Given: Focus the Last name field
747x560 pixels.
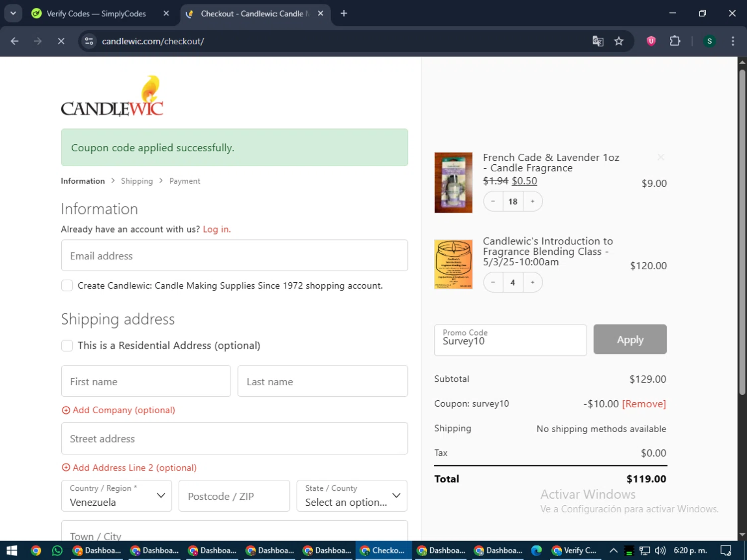Looking at the screenshot, I should click(x=323, y=381).
